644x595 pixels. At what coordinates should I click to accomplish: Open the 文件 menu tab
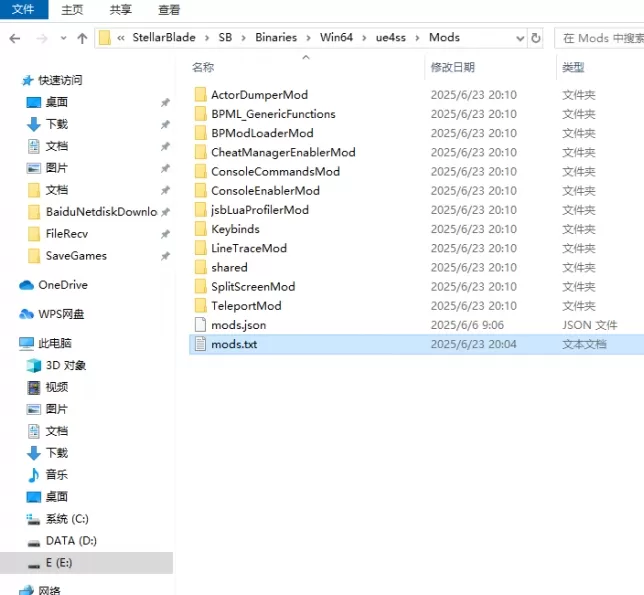[22, 10]
